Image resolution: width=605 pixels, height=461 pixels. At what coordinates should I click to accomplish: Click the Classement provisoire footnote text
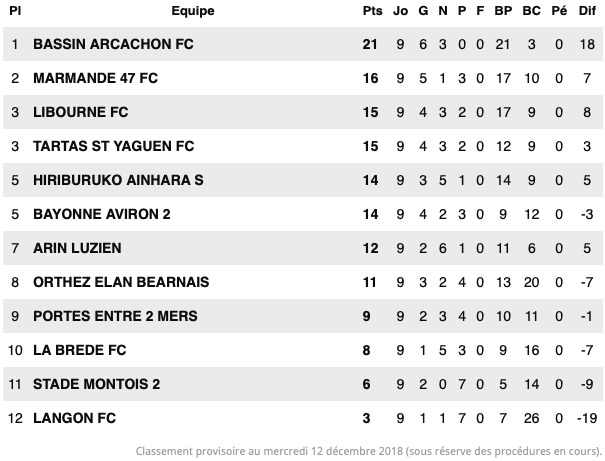pos(369,451)
